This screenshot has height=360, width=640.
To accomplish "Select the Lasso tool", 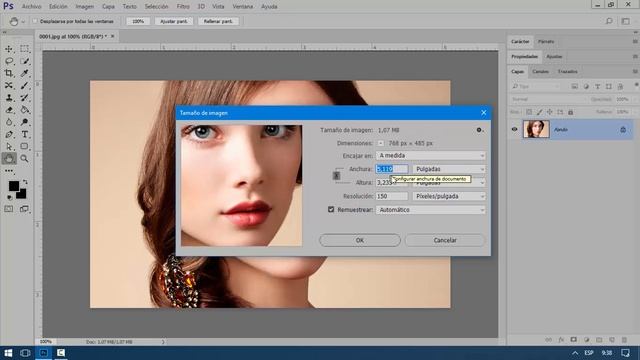I will tap(9, 61).
